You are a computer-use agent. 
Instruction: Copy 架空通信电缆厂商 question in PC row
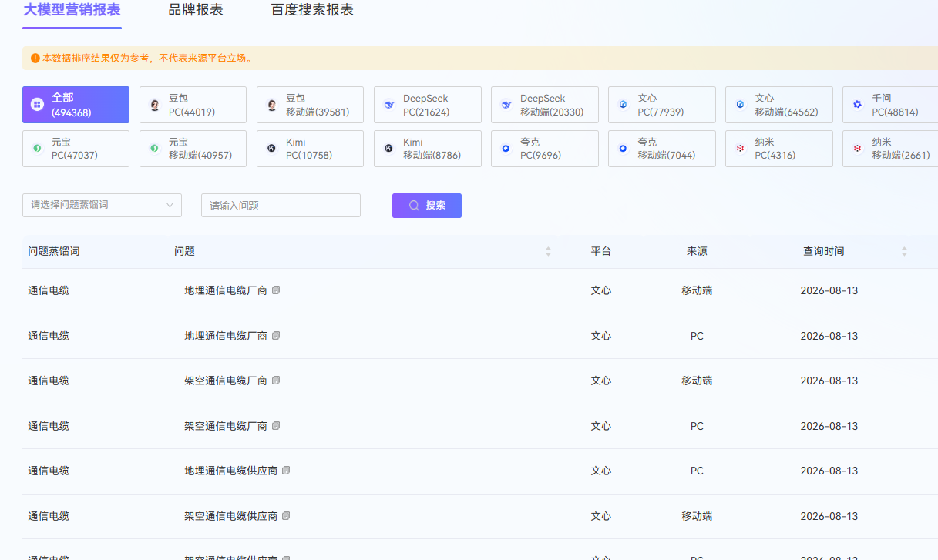point(276,426)
